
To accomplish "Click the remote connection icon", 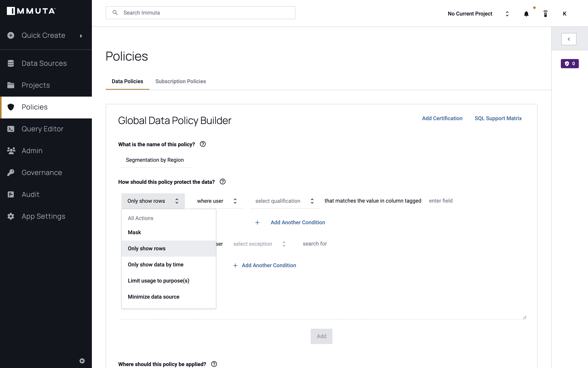I will click(x=546, y=14).
